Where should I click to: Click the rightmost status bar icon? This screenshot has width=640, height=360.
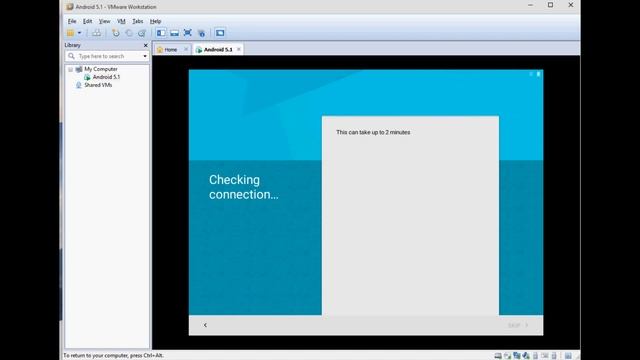tap(568, 356)
